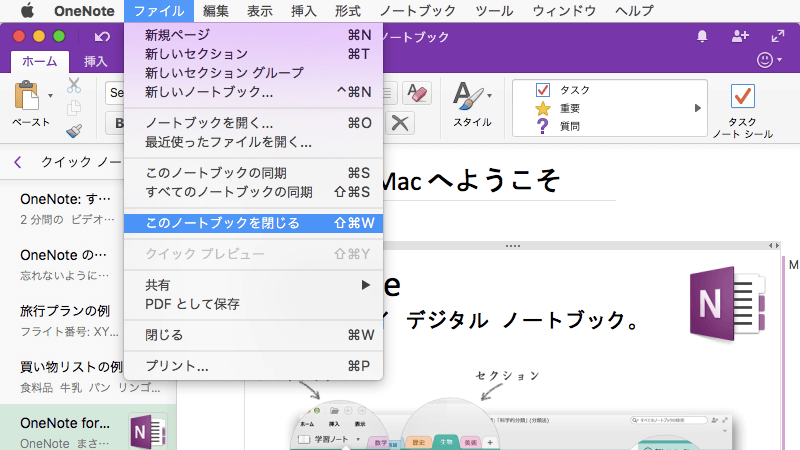Image resolution: width=800 pixels, height=450 pixels.
Task: Open the OneNote application menu
Action: tap(84, 11)
